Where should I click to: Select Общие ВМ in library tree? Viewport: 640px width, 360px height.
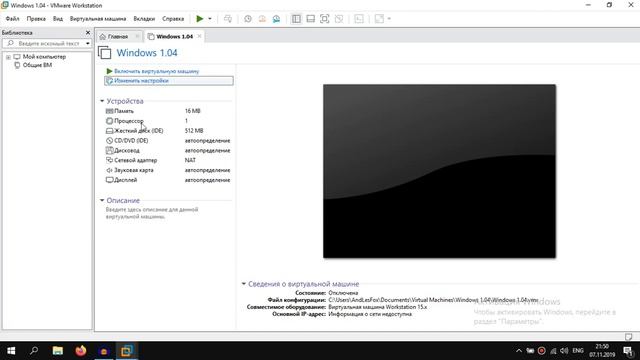[x=37, y=65]
